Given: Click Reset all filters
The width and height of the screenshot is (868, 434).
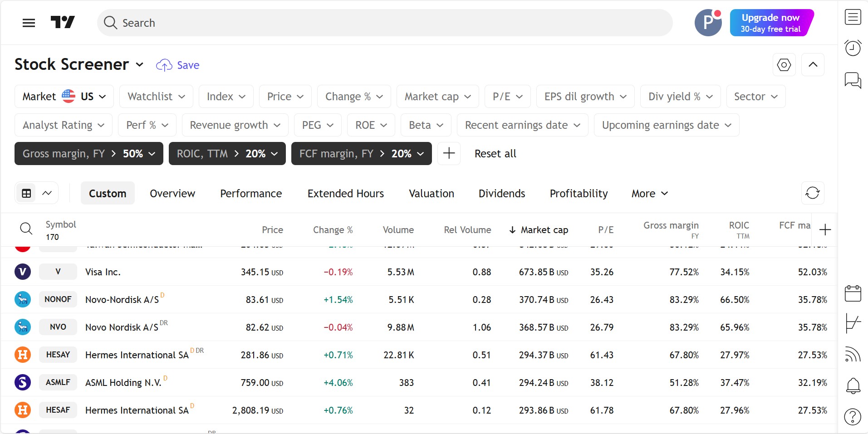Looking at the screenshot, I should tap(495, 153).
